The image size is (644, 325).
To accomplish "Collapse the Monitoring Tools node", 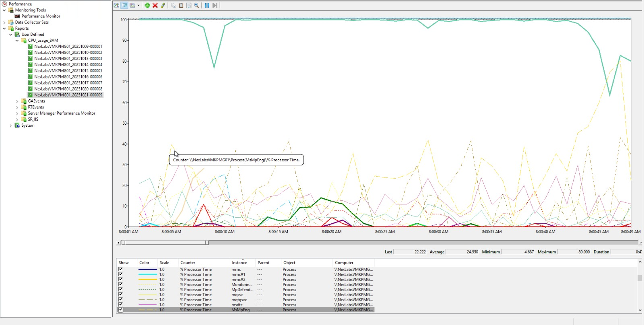I will [4, 10].
